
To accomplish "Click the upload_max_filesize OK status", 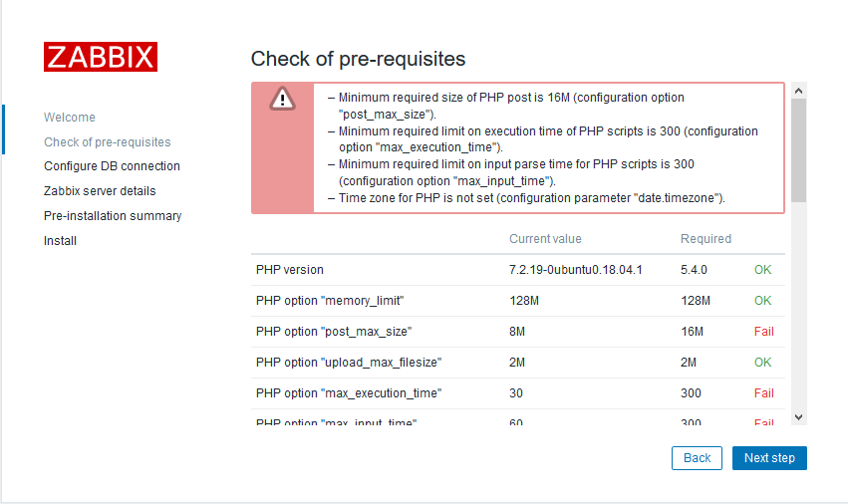I will (x=762, y=363).
